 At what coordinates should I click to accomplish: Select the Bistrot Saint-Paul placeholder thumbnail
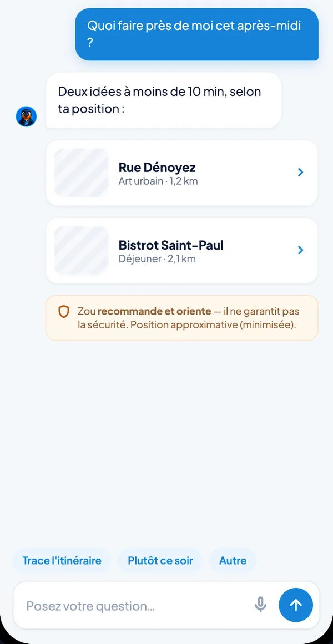(82, 251)
